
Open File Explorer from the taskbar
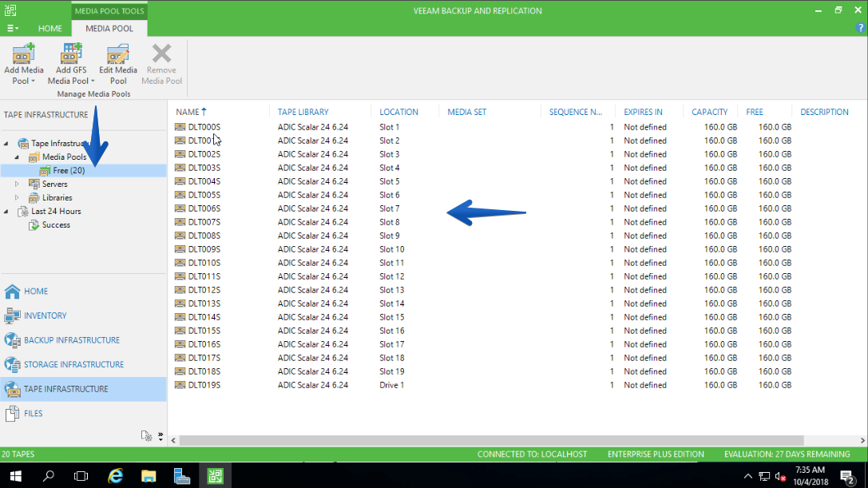point(149,476)
